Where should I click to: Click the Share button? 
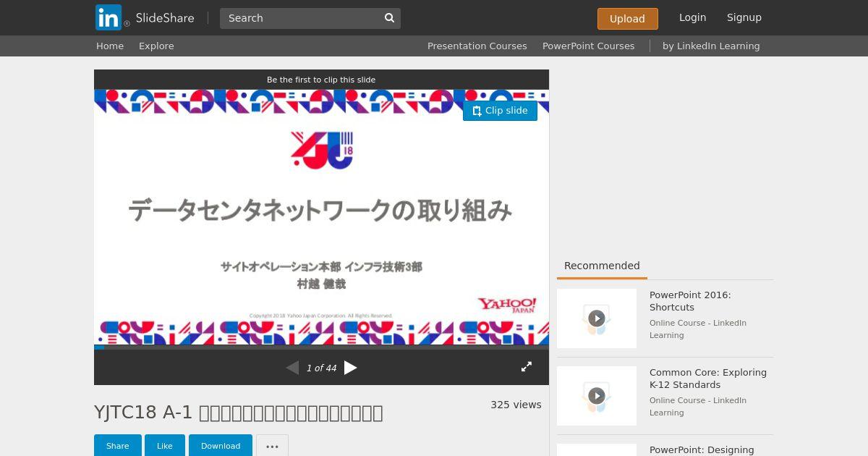(x=118, y=446)
